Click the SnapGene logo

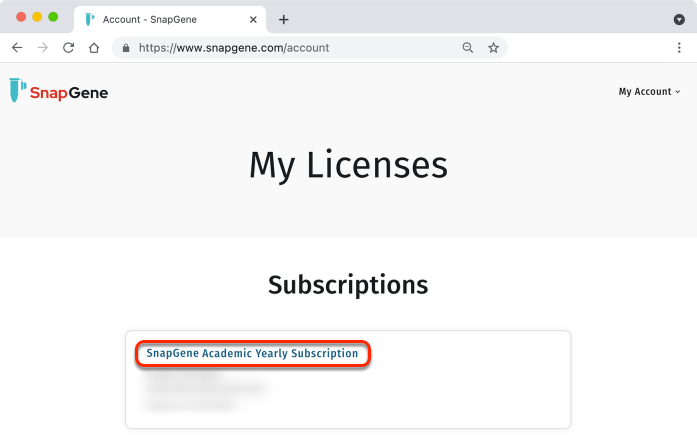(59, 91)
